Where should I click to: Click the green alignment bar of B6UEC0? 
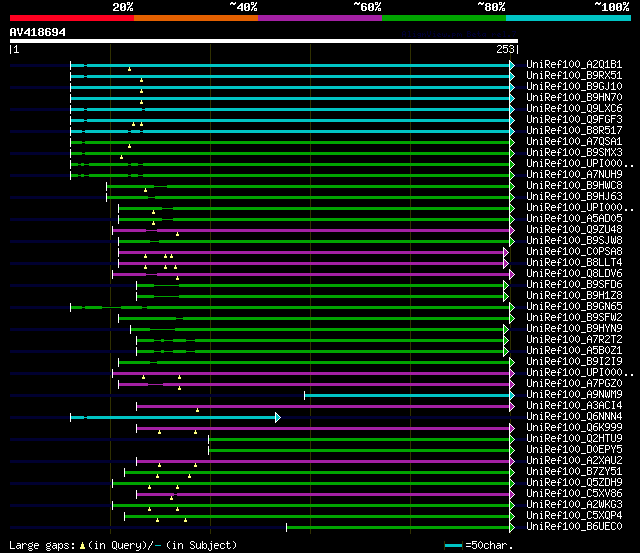coord(398,528)
